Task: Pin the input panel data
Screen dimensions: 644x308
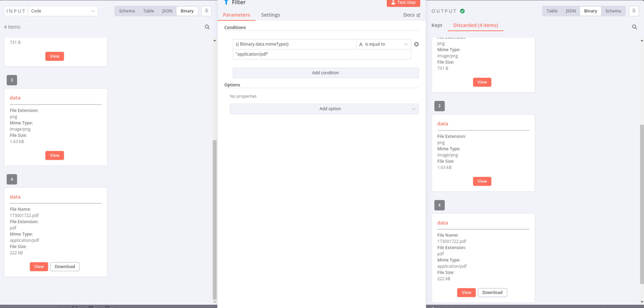Action: click(206, 11)
